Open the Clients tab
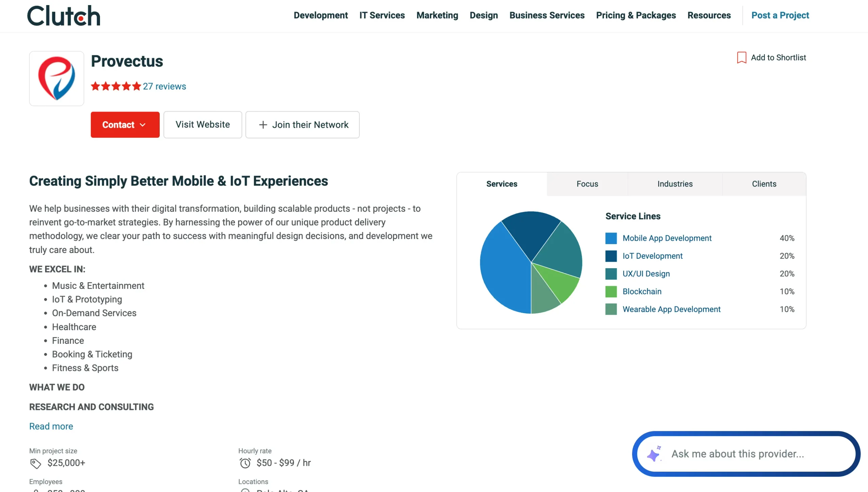 (x=764, y=184)
